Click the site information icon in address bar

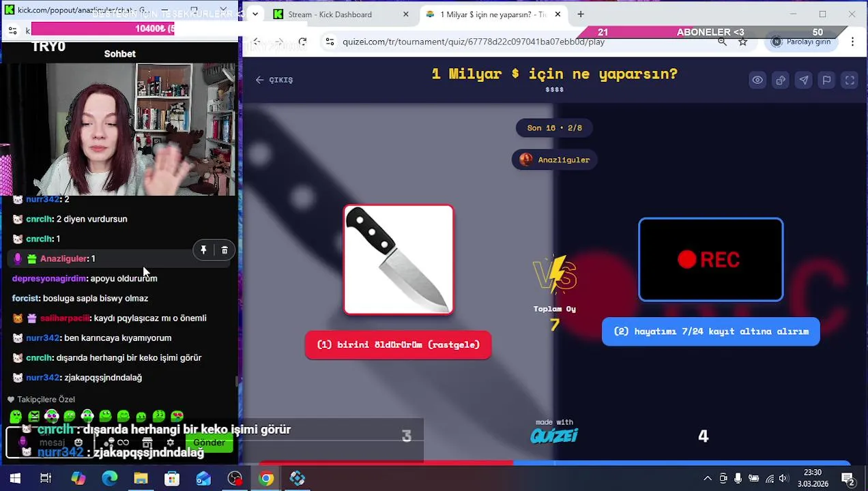coord(330,42)
